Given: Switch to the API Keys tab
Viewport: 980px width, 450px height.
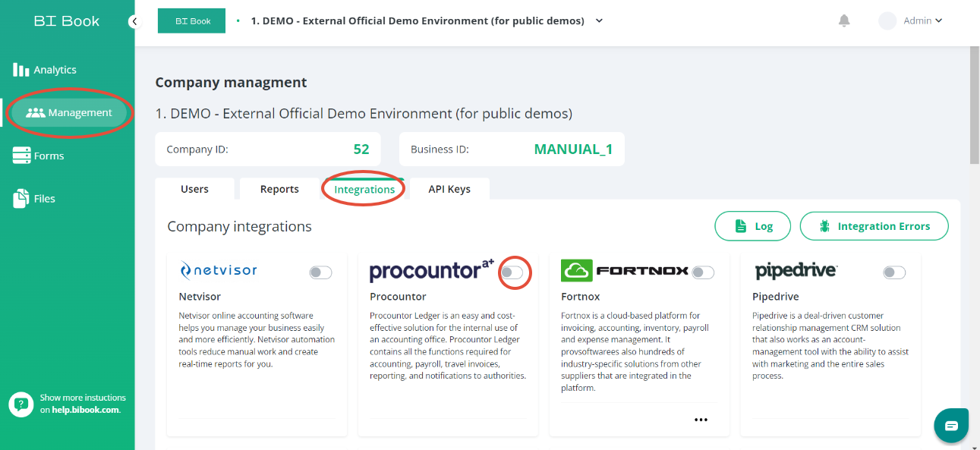Looking at the screenshot, I should (x=449, y=189).
